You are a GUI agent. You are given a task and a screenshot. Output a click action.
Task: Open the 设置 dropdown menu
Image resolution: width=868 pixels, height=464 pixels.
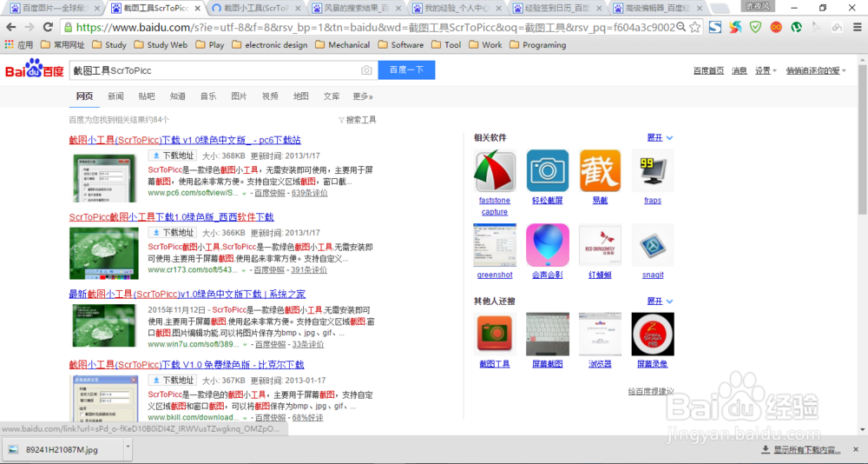[766, 70]
